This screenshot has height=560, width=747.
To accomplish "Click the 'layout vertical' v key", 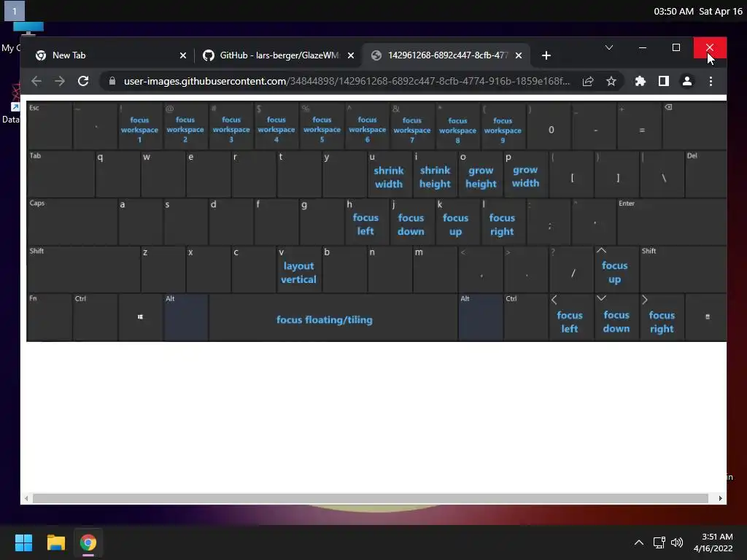I will (298, 269).
